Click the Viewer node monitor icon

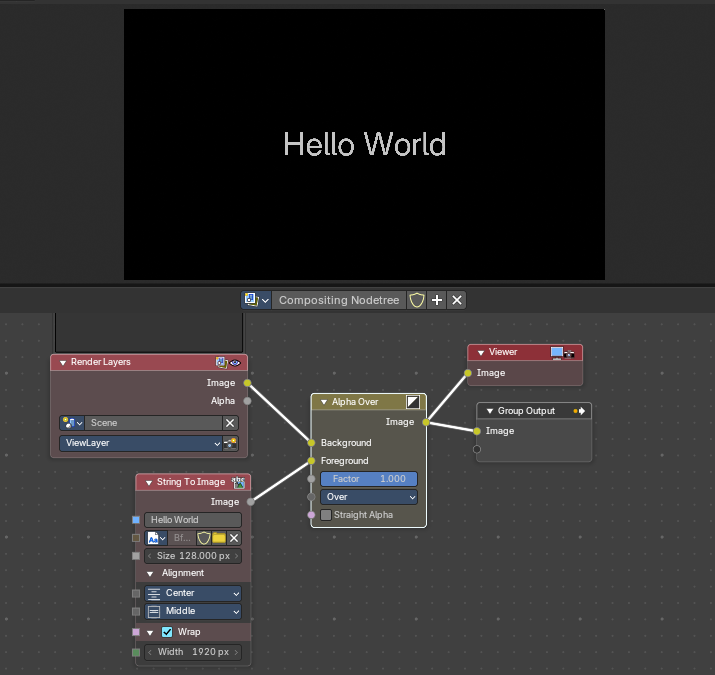point(557,352)
